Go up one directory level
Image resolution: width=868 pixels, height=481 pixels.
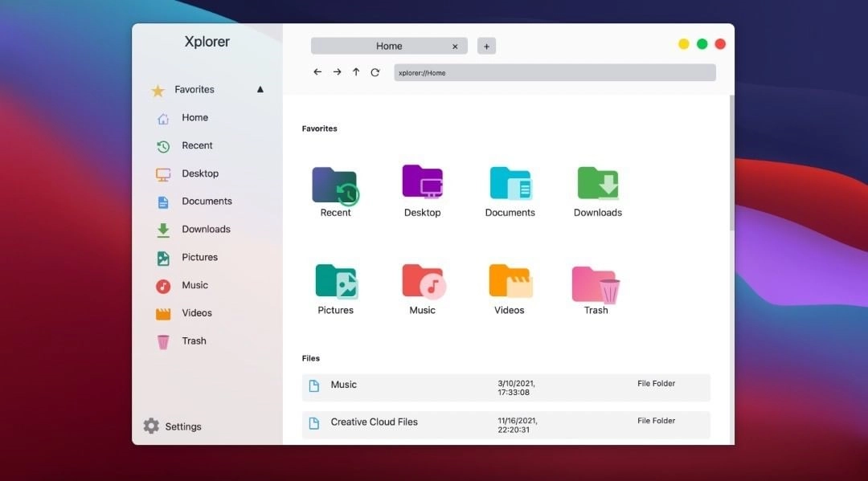[x=356, y=71]
